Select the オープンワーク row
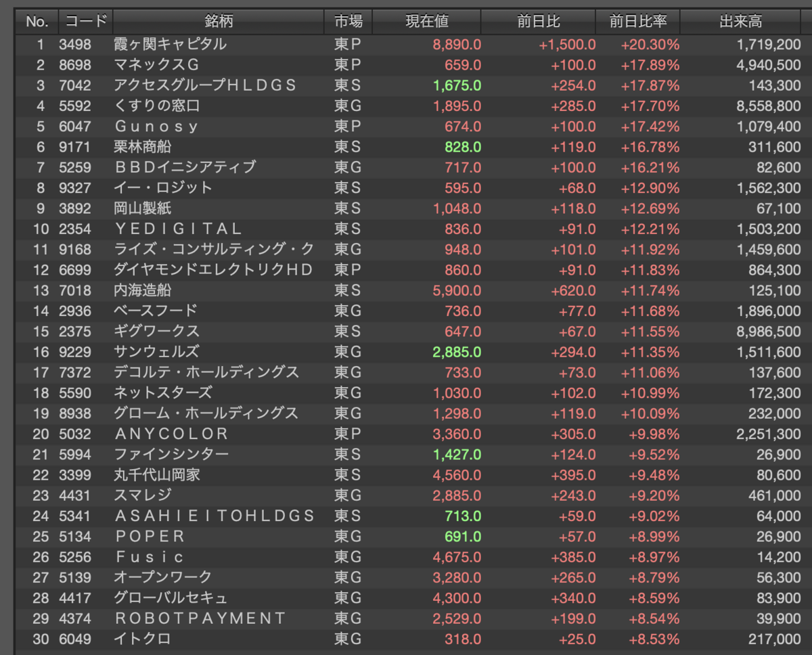 click(x=409, y=577)
